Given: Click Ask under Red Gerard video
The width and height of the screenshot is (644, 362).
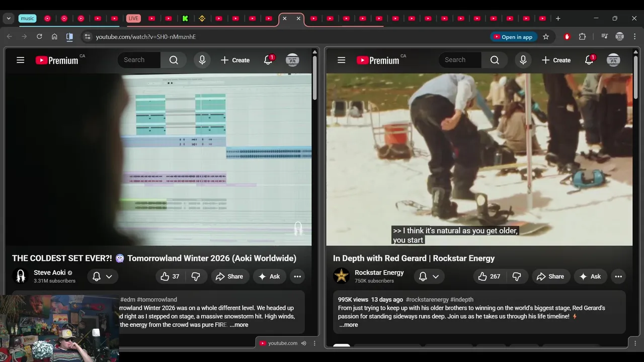Looking at the screenshot, I should (x=590, y=277).
